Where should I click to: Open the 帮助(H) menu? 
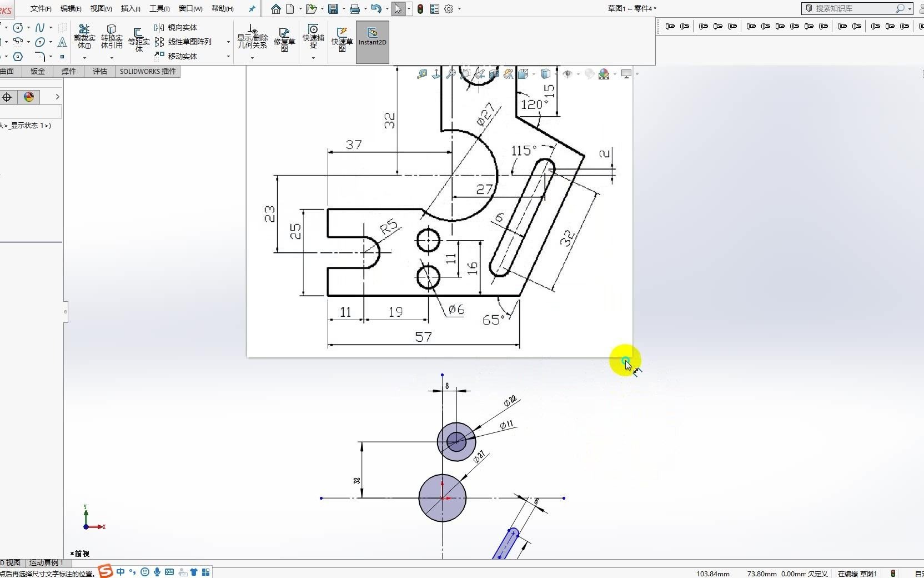(222, 8)
